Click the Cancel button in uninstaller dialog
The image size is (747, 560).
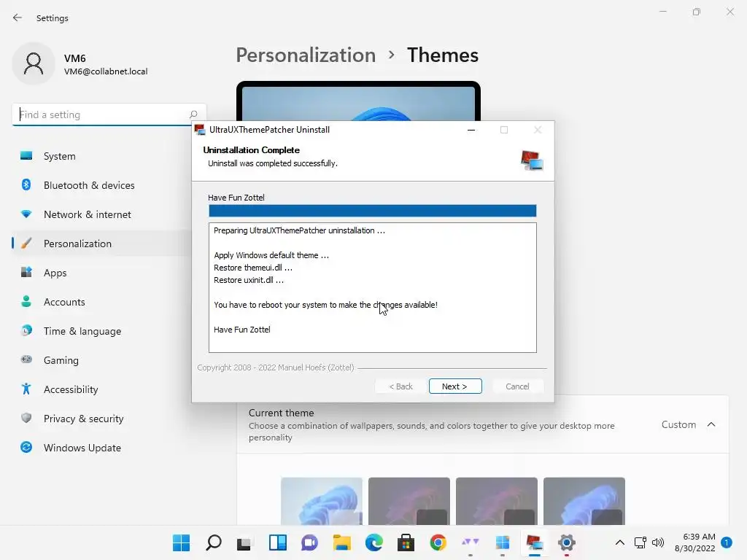point(517,386)
